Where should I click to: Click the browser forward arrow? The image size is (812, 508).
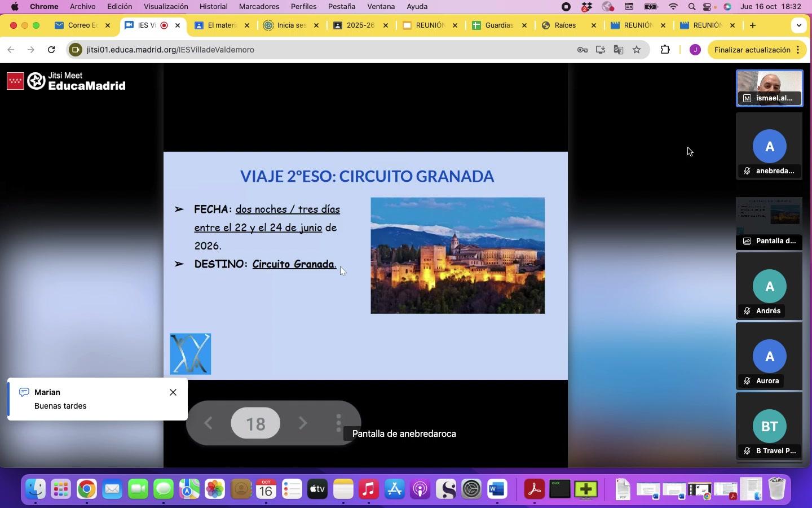click(x=31, y=50)
